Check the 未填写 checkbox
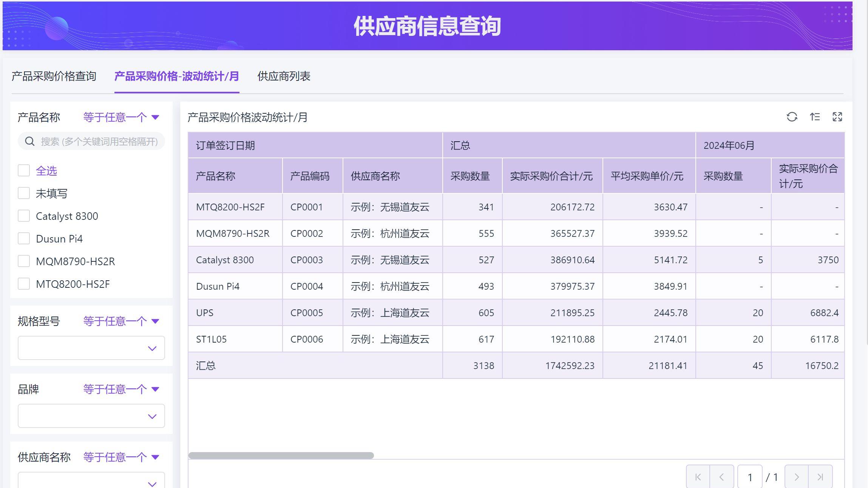This screenshot has width=868, height=488. tap(24, 193)
